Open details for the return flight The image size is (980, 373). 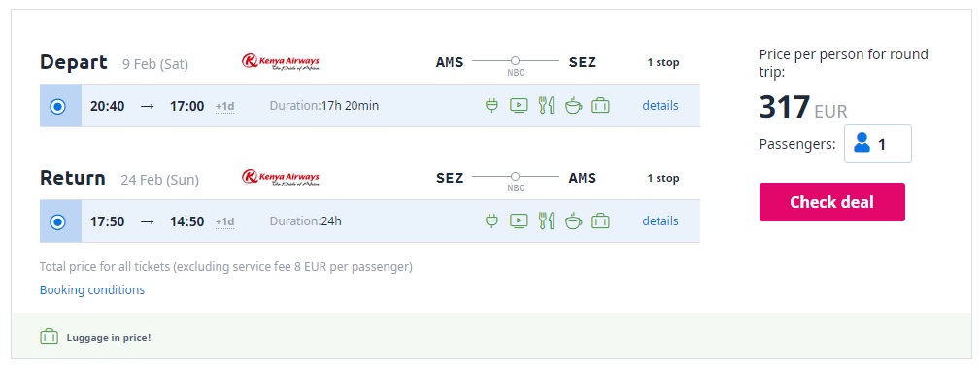pos(660,220)
